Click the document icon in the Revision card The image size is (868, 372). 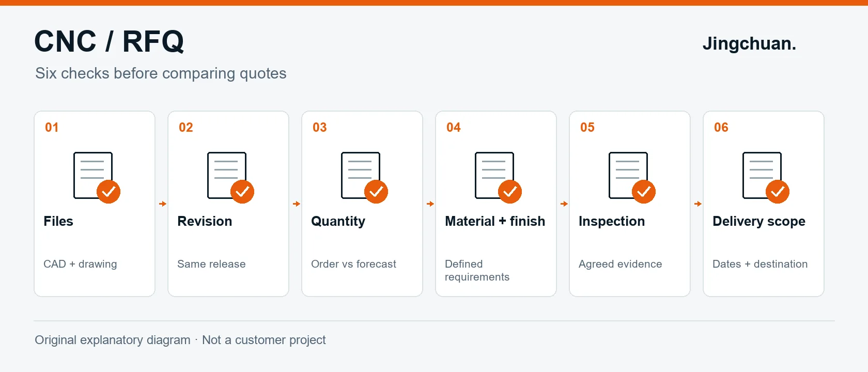[230, 177]
